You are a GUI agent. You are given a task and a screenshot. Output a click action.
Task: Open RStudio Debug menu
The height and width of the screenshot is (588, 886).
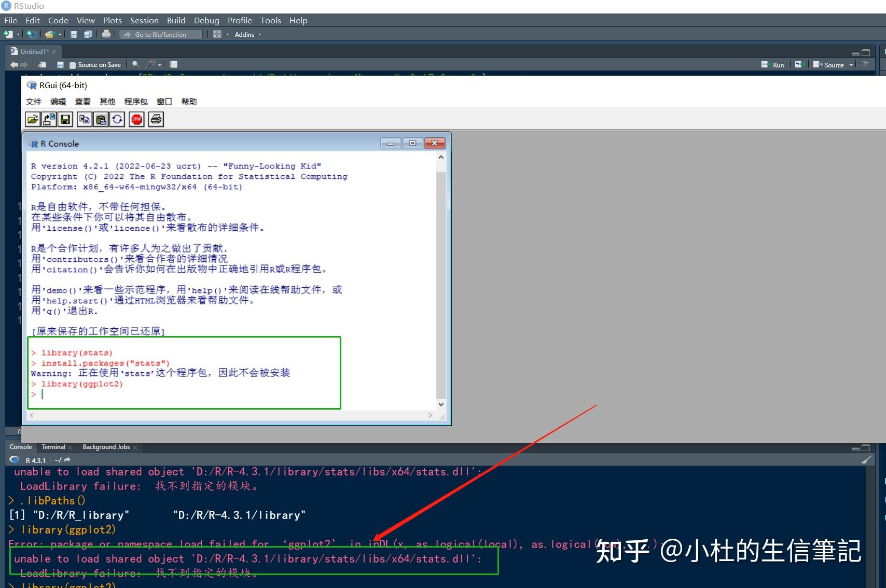pyautogui.click(x=206, y=20)
